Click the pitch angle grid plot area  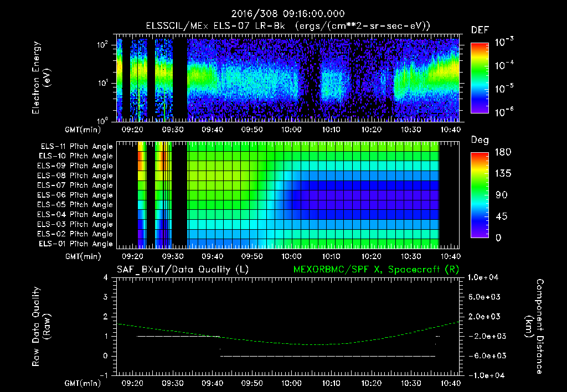288,195
